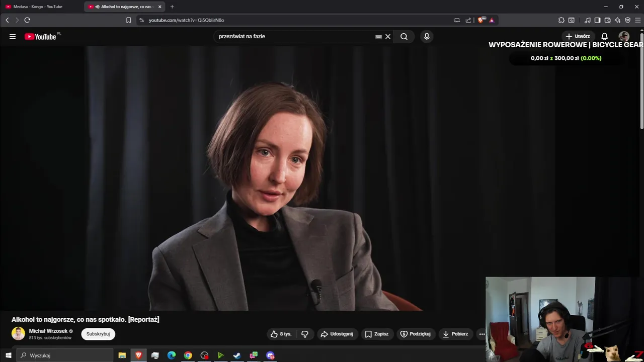This screenshot has height=362, width=644.
Task: Open the YouTube hamburger guide menu
Action: tap(13, 36)
